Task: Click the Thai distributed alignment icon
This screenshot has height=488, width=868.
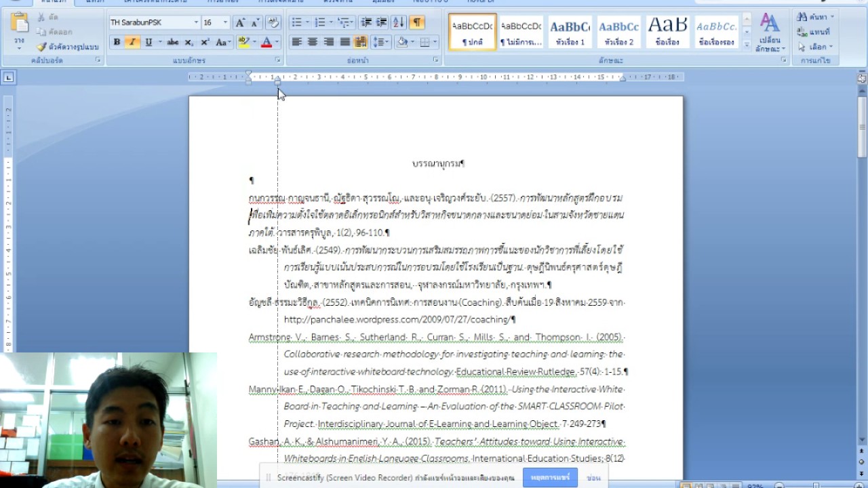Action: click(360, 42)
